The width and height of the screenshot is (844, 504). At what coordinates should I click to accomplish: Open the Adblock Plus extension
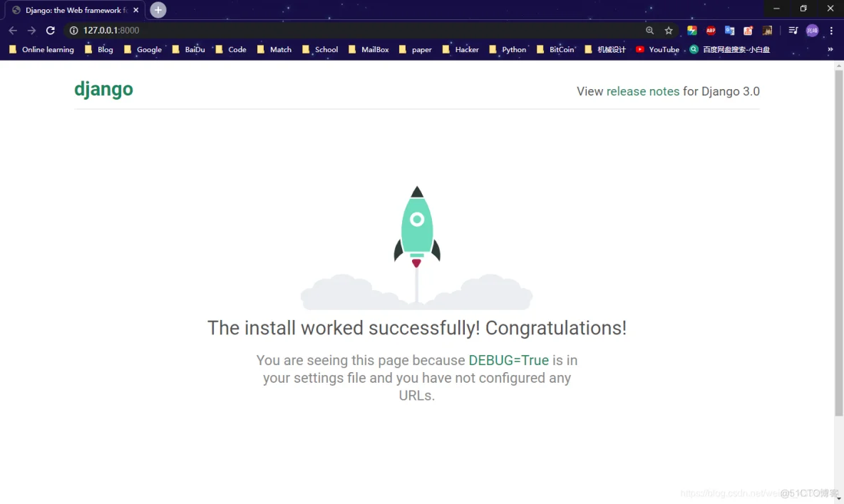[x=711, y=31]
